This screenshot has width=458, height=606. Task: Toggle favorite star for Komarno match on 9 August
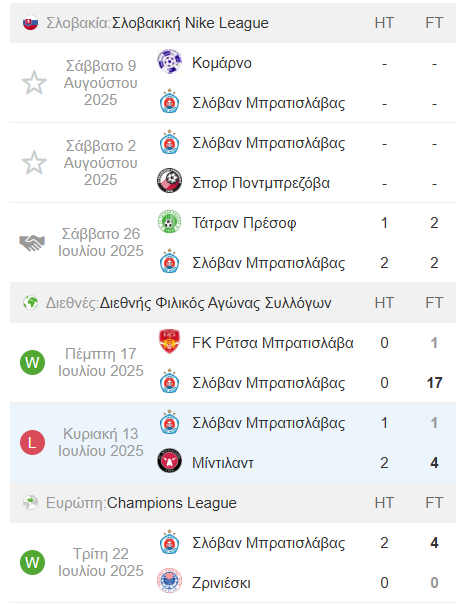[34, 82]
